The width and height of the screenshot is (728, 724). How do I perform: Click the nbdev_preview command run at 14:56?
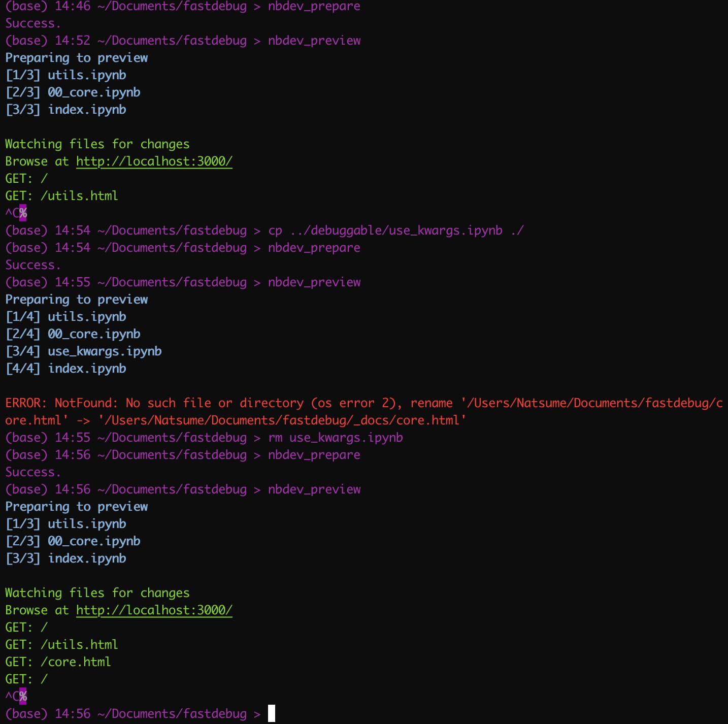314,489
